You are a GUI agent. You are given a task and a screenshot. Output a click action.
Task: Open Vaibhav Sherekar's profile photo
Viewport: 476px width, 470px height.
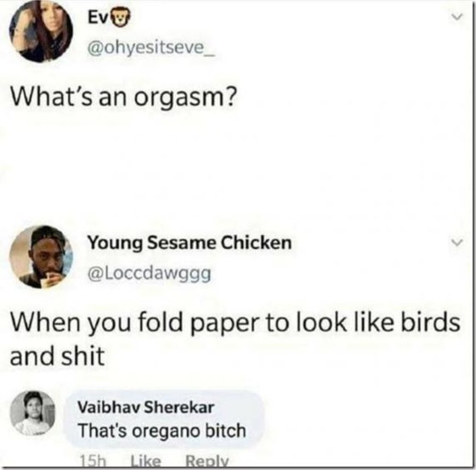click(32, 413)
